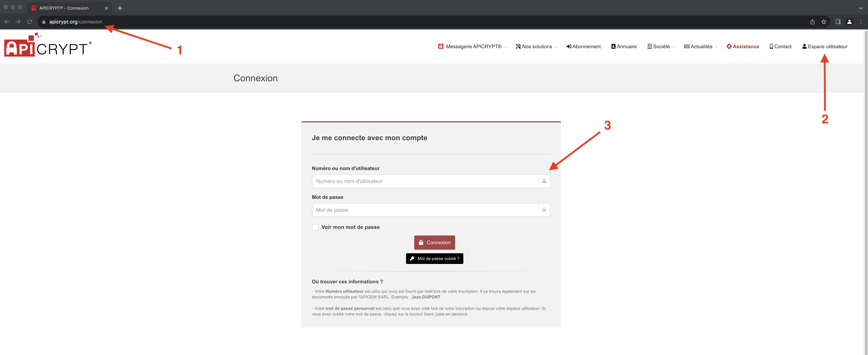The width and height of the screenshot is (868, 355).
Task: Open the browser profile avatar icon
Action: point(849,22)
